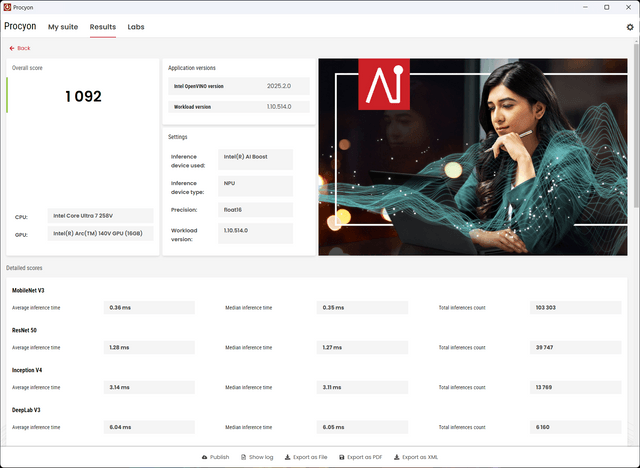Click the Show log document icon
Screen dimensions: 640x468
(x=243, y=457)
